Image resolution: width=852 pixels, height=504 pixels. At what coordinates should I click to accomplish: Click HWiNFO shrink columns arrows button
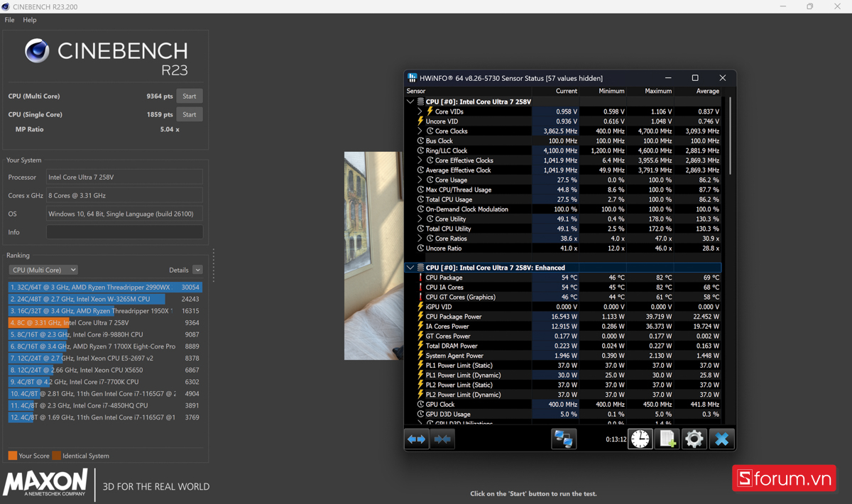[442, 439]
